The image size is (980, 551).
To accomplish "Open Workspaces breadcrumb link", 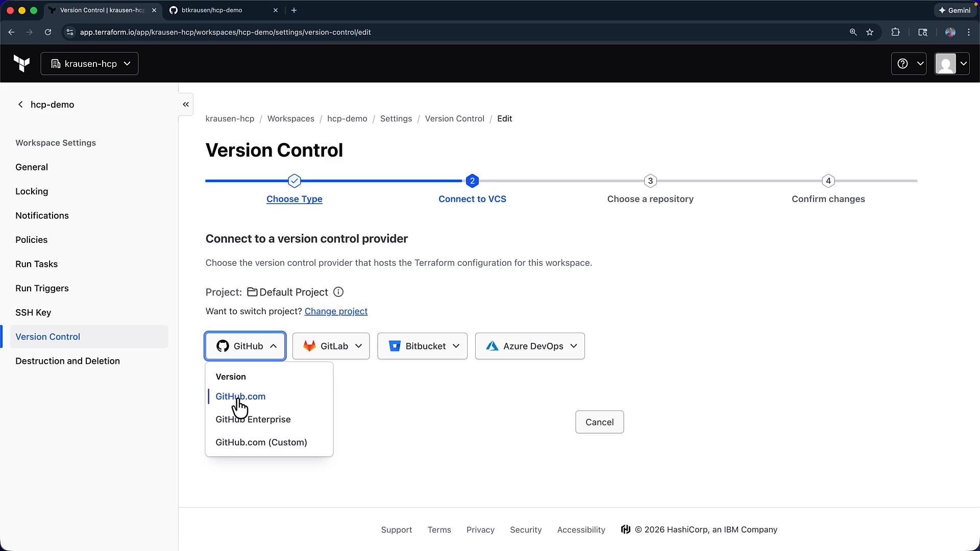I will [290, 118].
